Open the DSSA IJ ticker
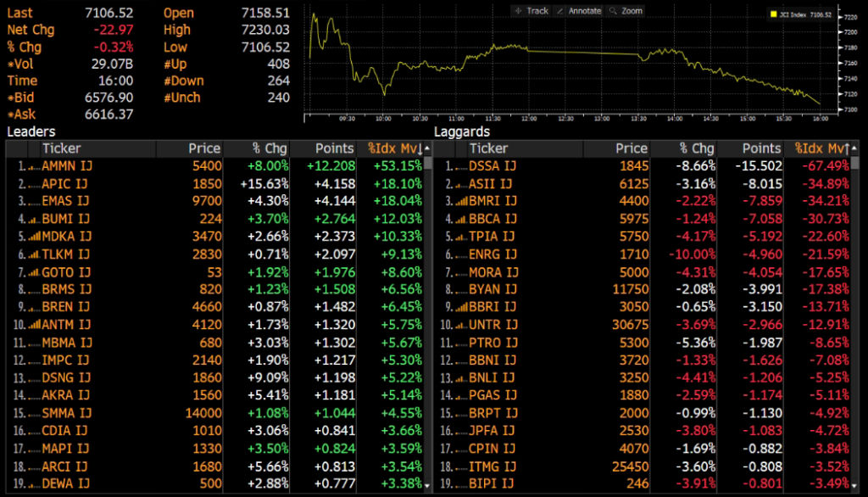The height and width of the screenshot is (497, 868). click(x=491, y=165)
